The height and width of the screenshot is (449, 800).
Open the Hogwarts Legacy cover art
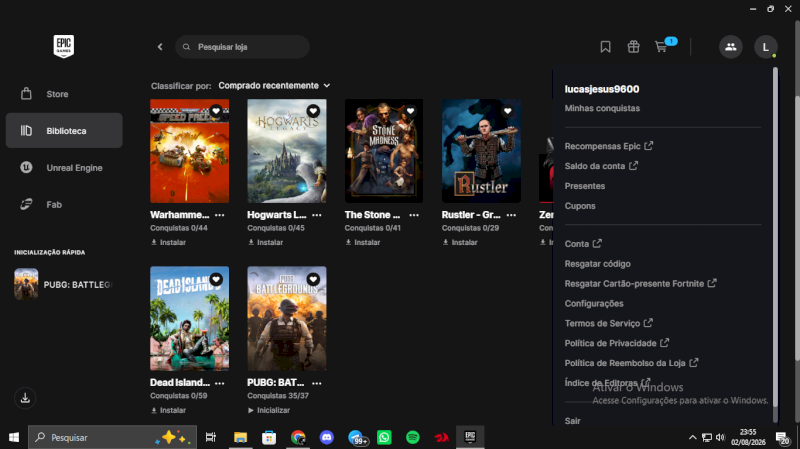click(x=287, y=151)
